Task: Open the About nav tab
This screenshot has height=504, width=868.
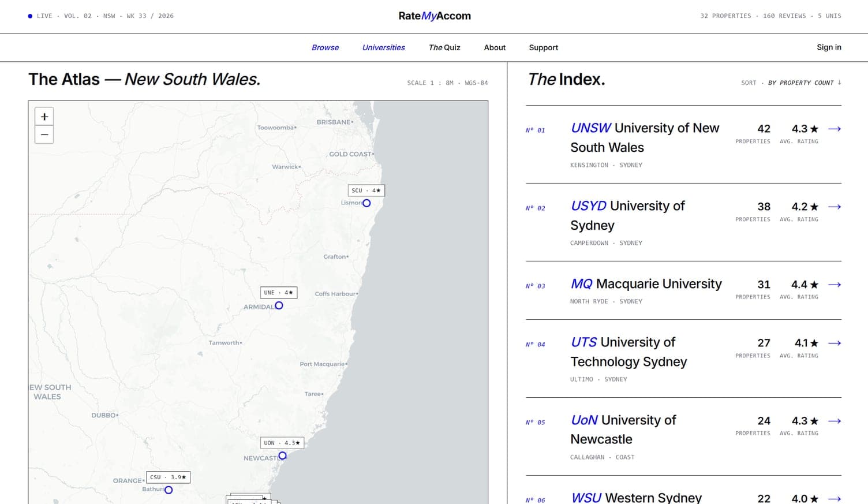Action: pyautogui.click(x=495, y=47)
